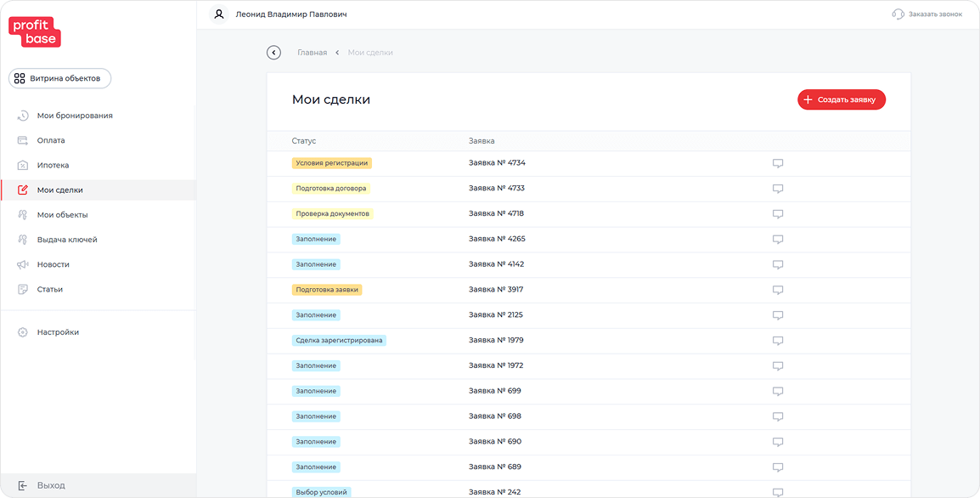The width and height of the screenshot is (980, 498).
Task: Open row Заявка № 4734
Action: coord(589,163)
